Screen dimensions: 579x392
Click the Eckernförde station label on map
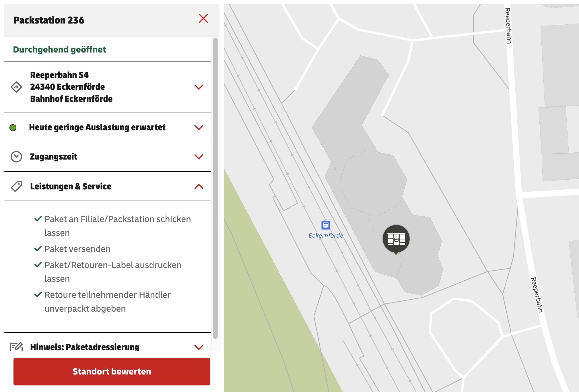point(326,236)
